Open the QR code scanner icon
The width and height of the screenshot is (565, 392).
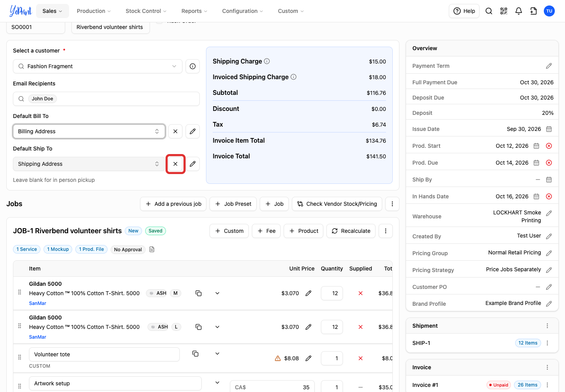click(504, 11)
